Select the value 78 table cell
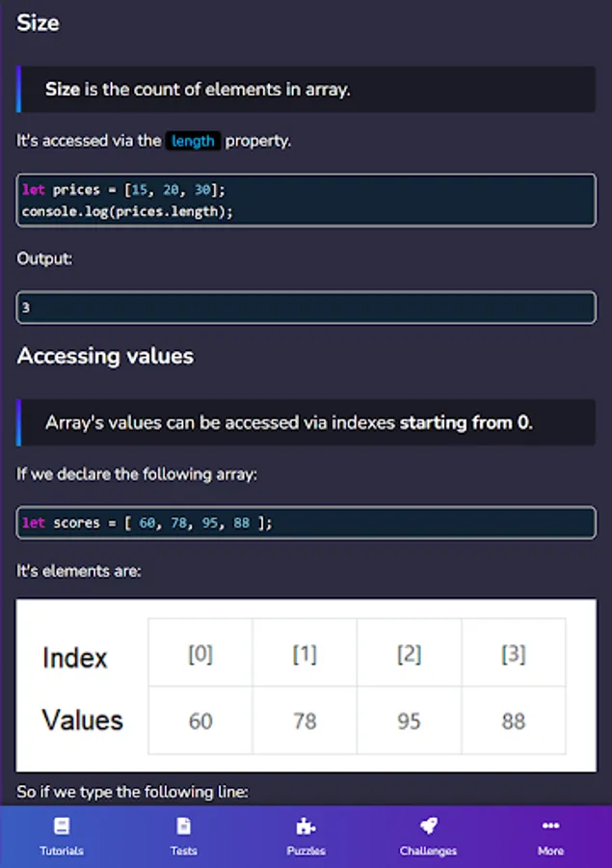The image size is (612, 868). 305,720
